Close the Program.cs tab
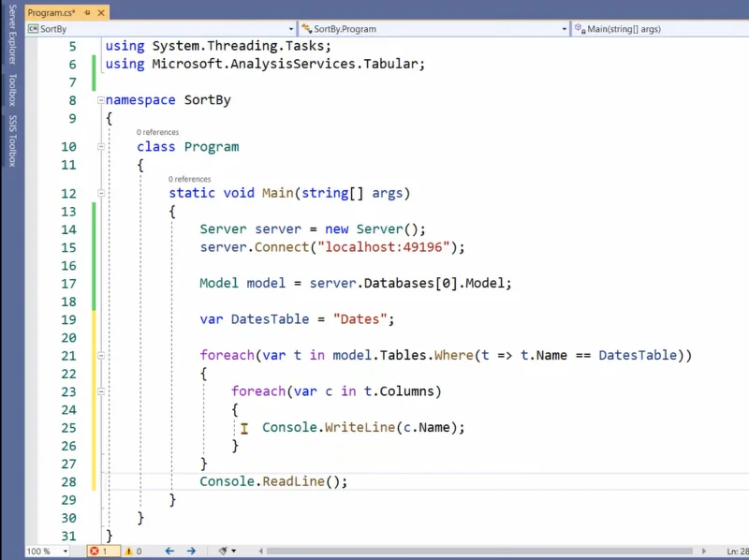The height and width of the screenshot is (560, 749). [x=101, y=13]
